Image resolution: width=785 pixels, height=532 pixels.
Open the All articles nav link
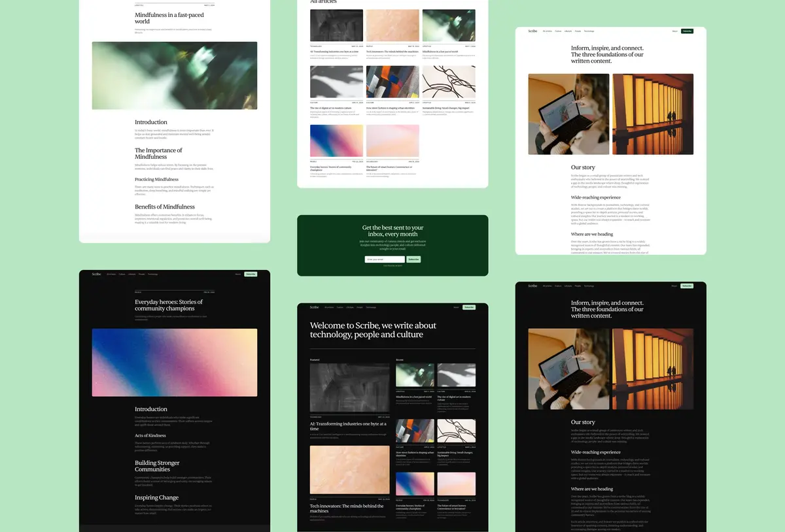click(548, 31)
